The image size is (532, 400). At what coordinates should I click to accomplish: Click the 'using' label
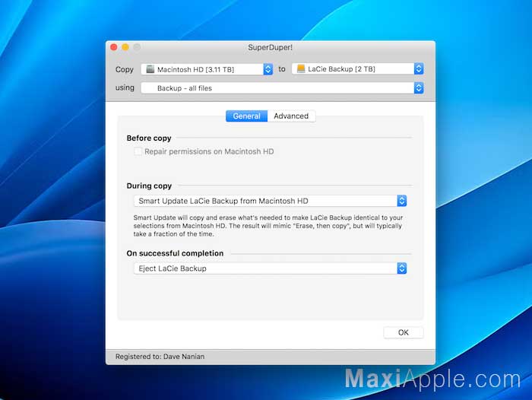[x=125, y=87]
